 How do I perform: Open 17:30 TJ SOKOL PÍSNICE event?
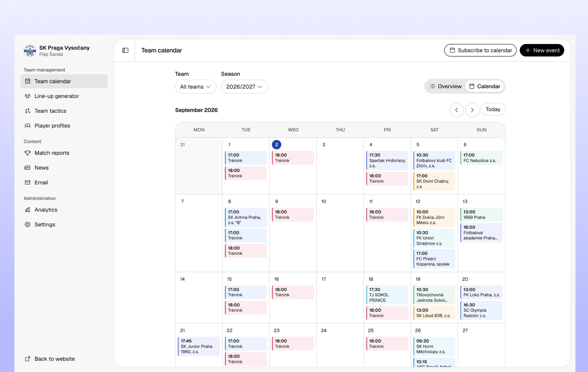[x=387, y=295]
